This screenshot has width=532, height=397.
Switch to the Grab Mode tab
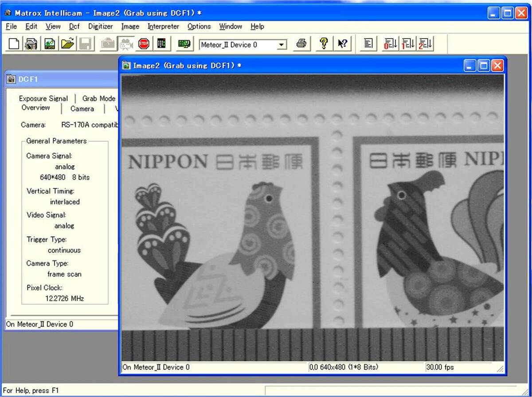click(x=98, y=99)
